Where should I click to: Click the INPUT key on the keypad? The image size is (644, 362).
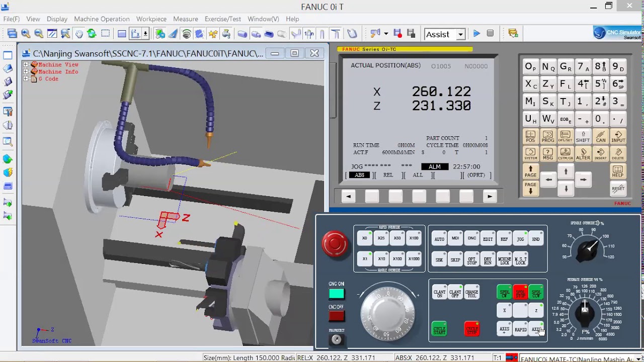tap(618, 137)
